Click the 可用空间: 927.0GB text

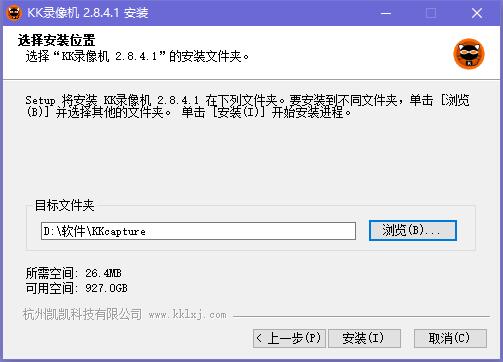pyautogui.click(x=77, y=288)
